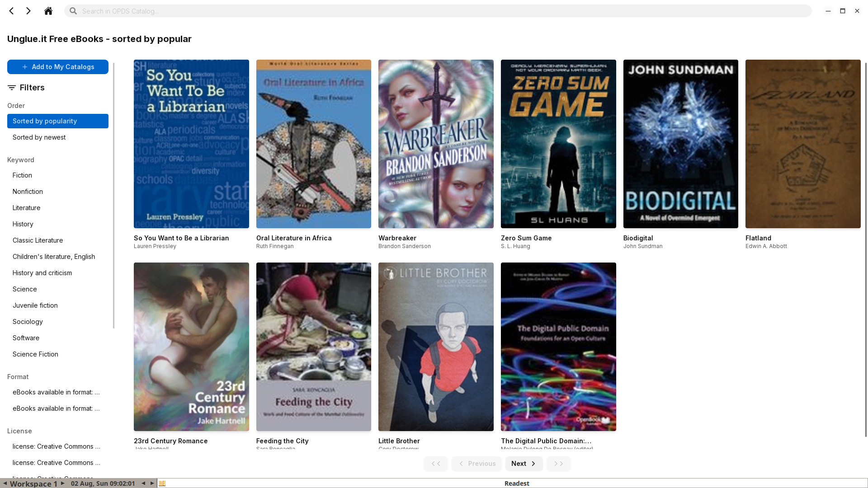Filter by Literature keyword
Screen dimensions: 868x488
pos(58,208)
